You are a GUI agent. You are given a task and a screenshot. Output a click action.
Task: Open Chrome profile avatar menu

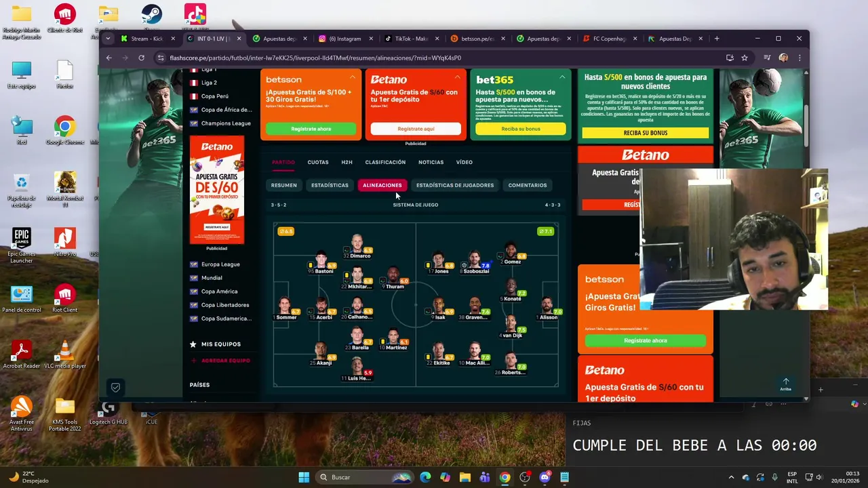pyautogui.click(x=783, y=58)
